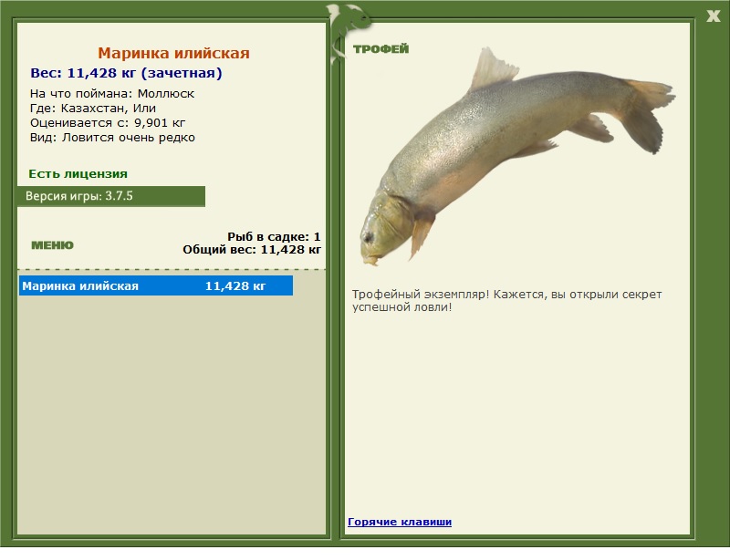Click the Общий вес: 11,428 кг total
The height and width of the screenshot is (560, 730).
tap(252, 250)
